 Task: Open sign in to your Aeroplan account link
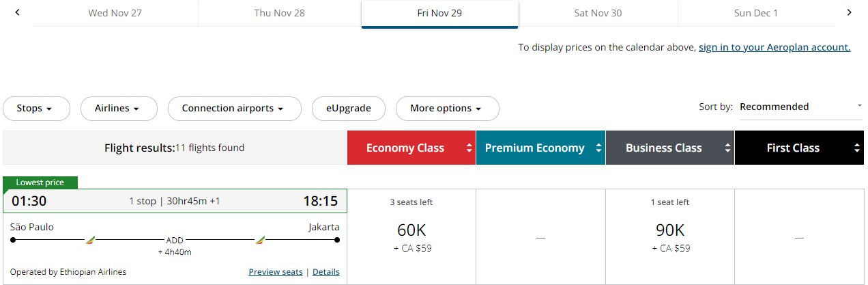(775, 47)
